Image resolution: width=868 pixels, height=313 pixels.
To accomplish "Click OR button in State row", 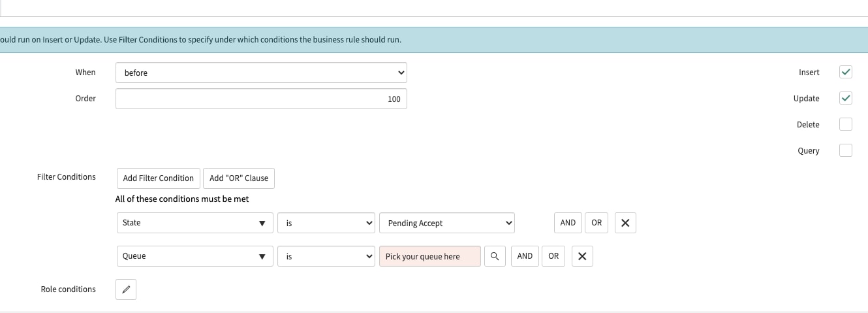I will [597, 223].
